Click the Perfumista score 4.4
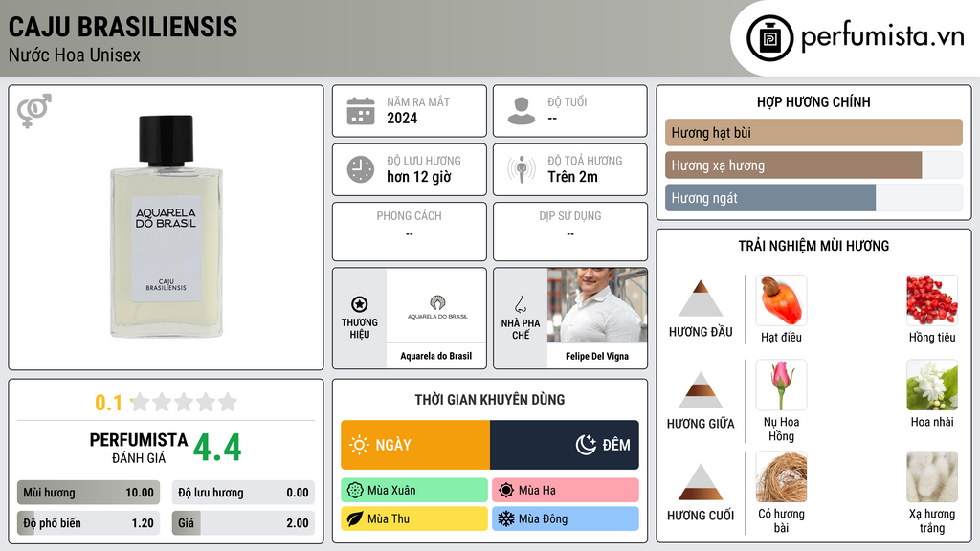The width and height of the screenshot is (980, 551). pyautogui.click(x=217, y=448)
